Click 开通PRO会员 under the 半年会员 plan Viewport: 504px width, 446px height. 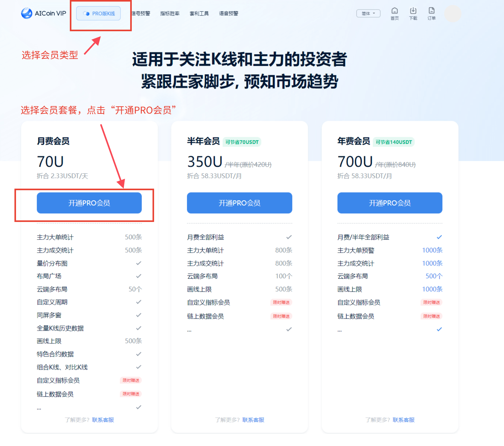[239, 203]
